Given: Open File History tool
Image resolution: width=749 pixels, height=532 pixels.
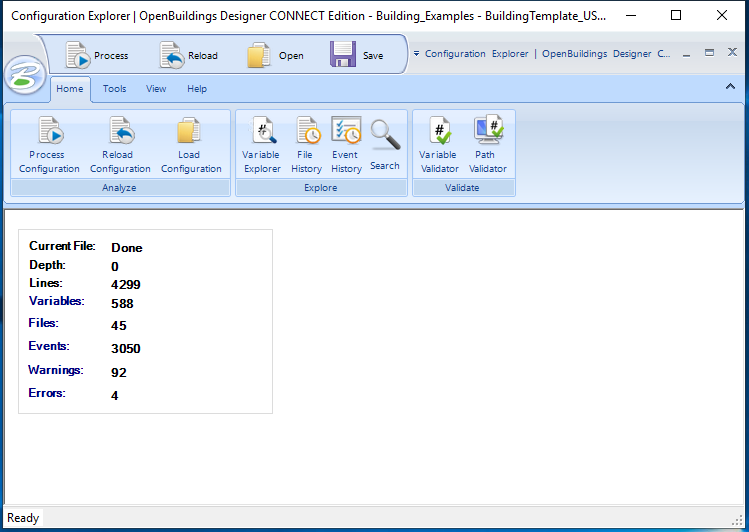Looking at the screenshot, I should coord(306,145).
